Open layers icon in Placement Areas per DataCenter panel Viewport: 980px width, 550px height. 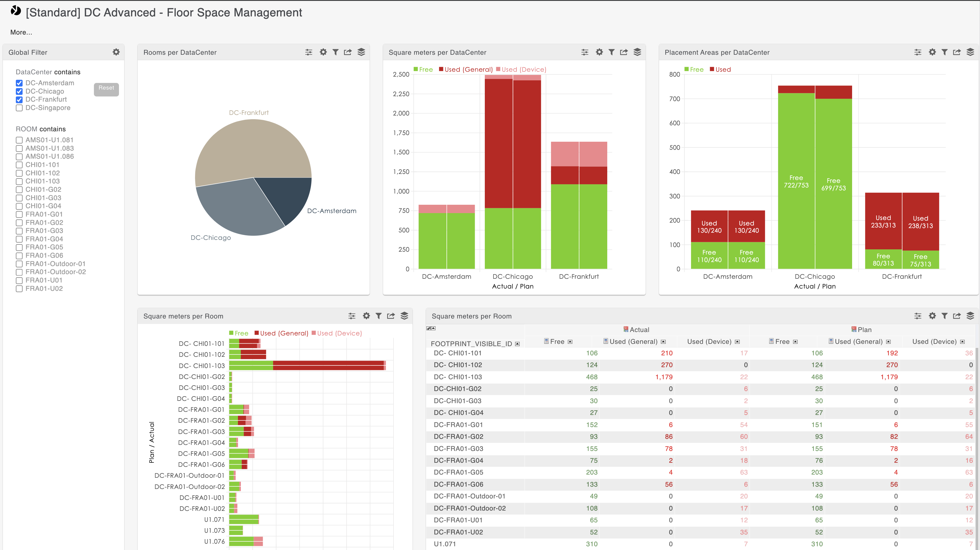pos(970,52)
